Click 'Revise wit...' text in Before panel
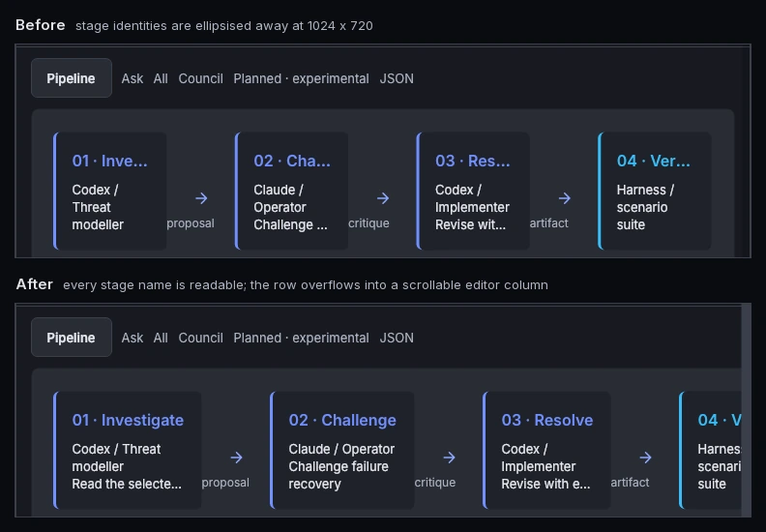The width and height of the screenshot is (766, 532). pyautogui.click(x=470, y=224)
